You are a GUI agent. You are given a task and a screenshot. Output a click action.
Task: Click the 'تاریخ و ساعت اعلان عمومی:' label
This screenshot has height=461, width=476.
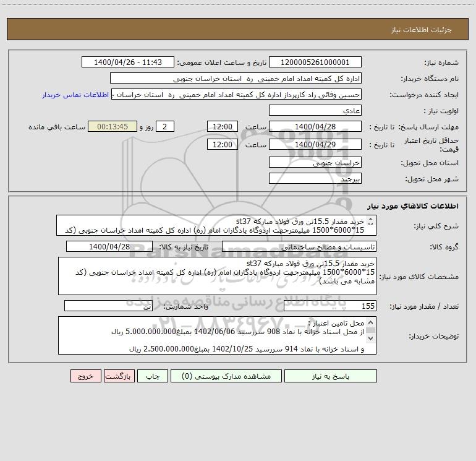click(221, 62)
